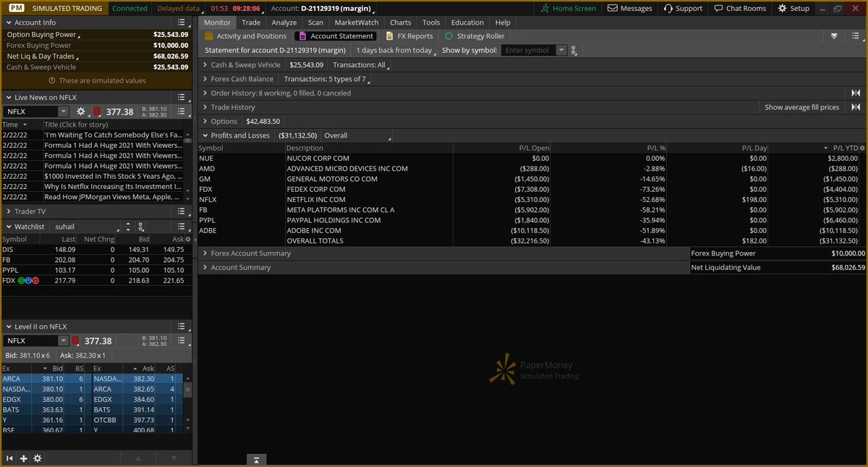Click Account Statement document icon
The height and width of the screenshot is (467, 868).
coord(303,35)
